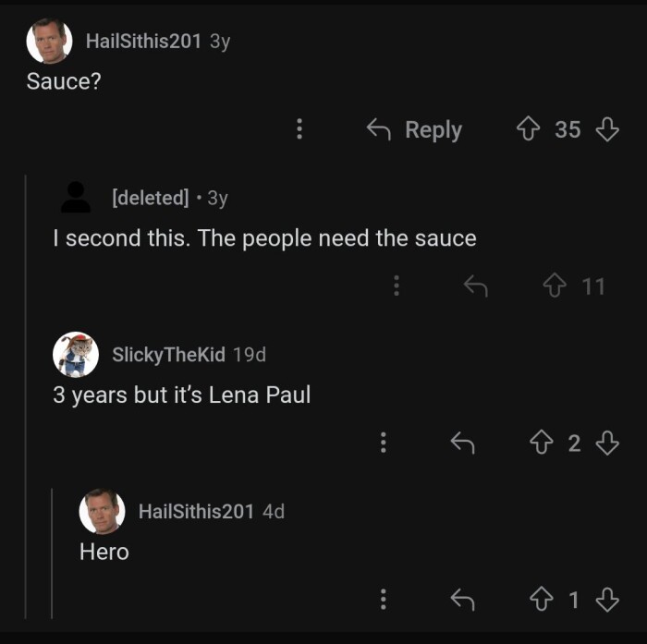Click the deleted user's silhouette avatar
This screenshot has height=644, width=647.
pos(76,197)
